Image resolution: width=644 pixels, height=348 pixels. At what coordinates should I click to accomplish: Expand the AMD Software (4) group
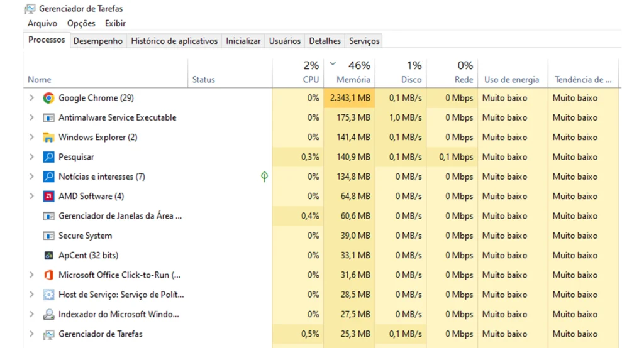pos(31,196)
